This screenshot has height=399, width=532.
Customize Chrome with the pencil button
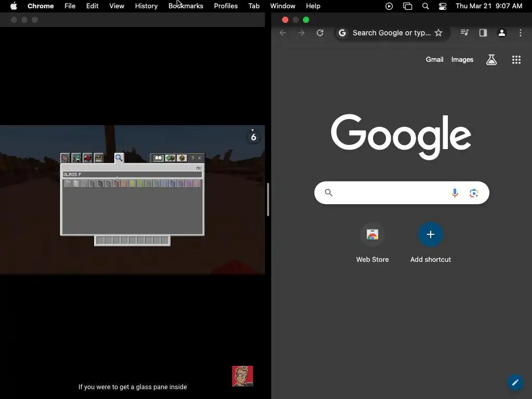point(515,382)
